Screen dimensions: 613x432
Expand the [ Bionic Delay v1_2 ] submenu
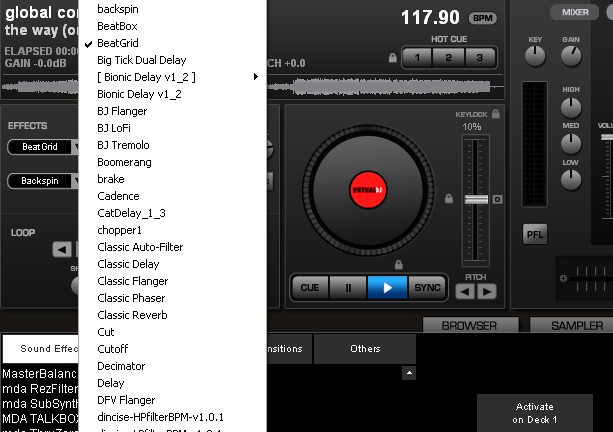[x=172, y=77]
